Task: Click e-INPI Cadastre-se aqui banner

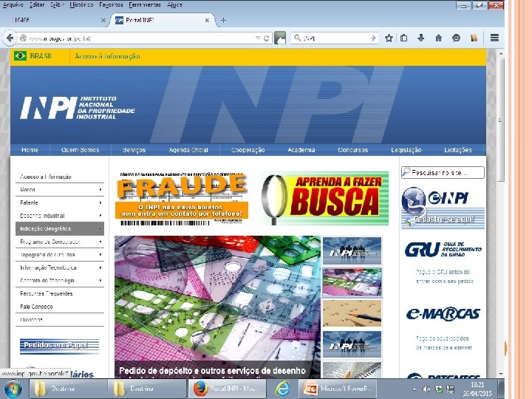Action: pos(443,208)
